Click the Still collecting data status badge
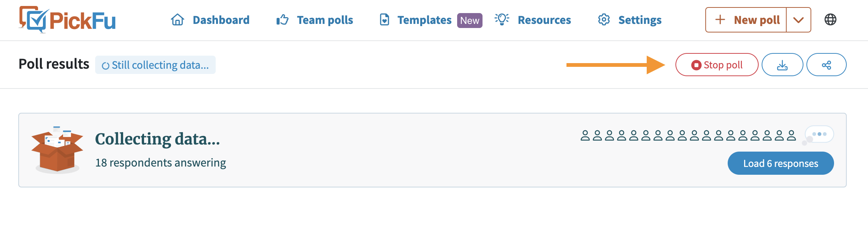The image size is (868, 233). click(x=155, y=65)
